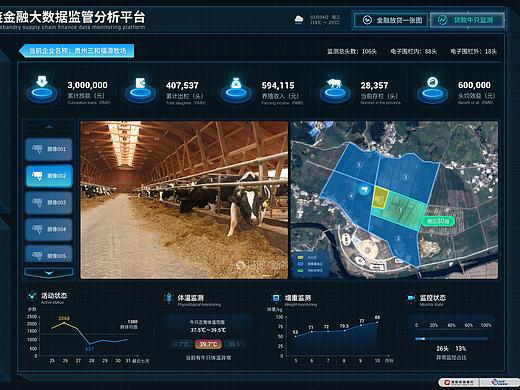
Task: Click the 594,115 farming income value
Action: pos(278,86)
